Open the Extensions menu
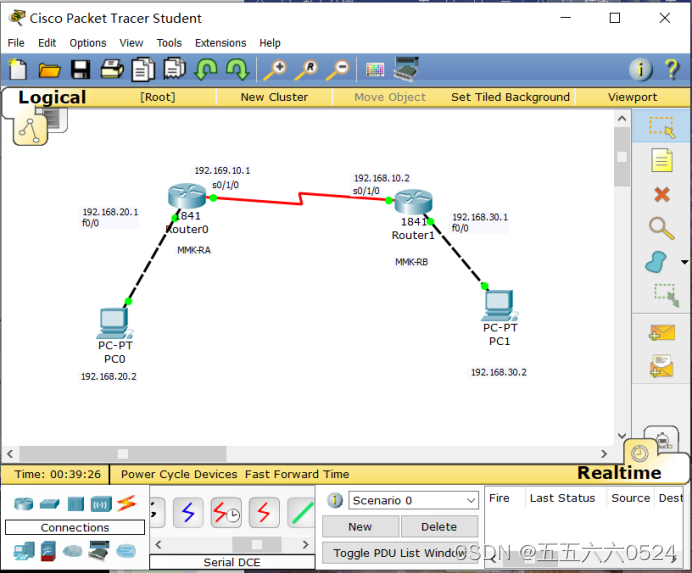This screenshot has height=573, width=692. [x=220, y=43]
